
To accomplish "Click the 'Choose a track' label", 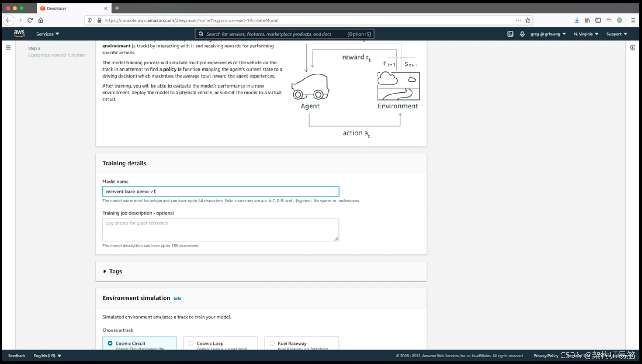I will pyautogui.click(x=118, y=330).
